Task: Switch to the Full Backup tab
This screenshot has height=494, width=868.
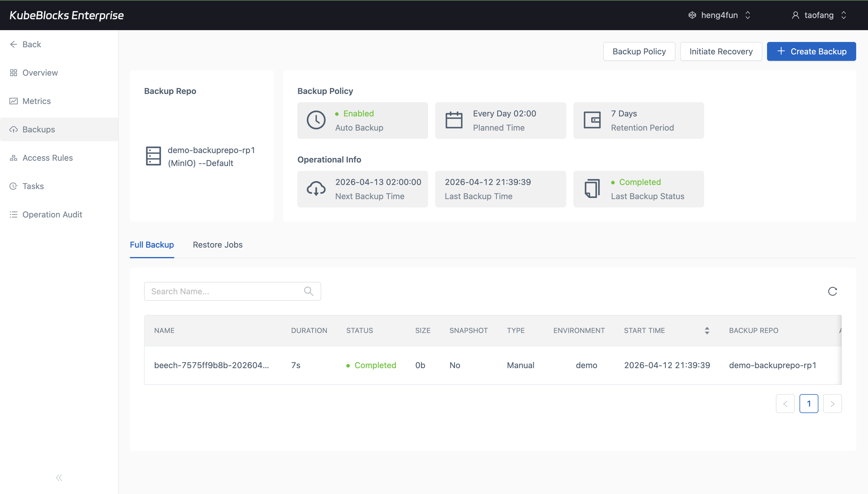Action: point(152,245)
